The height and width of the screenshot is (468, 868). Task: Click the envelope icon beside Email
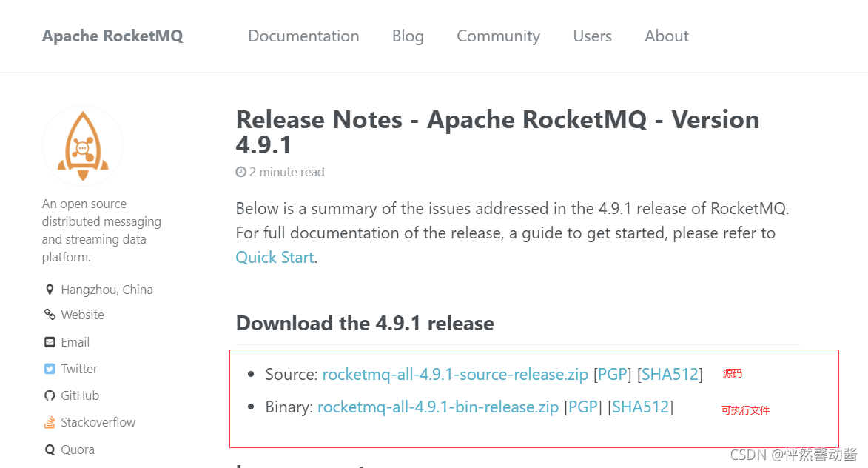click(50, 342)
